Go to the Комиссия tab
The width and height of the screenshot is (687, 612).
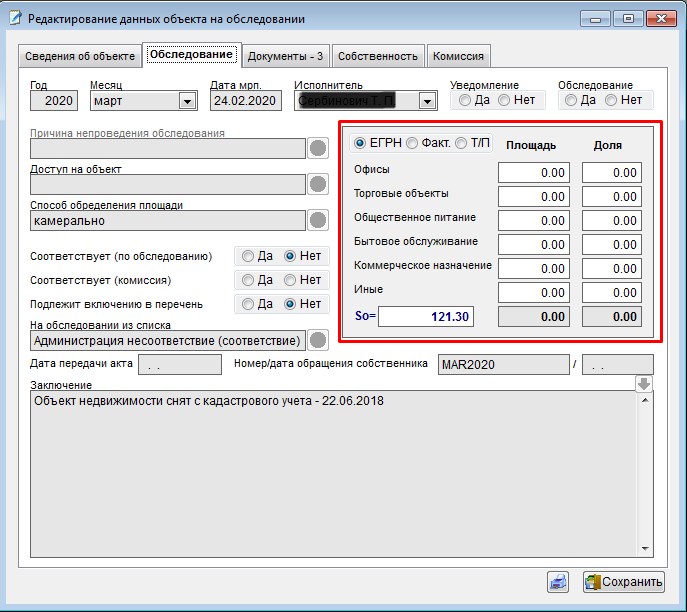tap(458, 56)
